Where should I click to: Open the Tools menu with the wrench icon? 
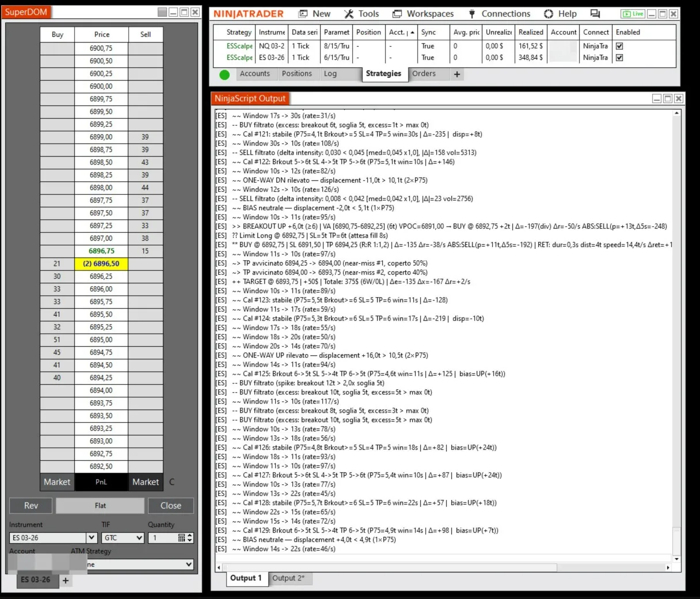(x=362, y=14)
